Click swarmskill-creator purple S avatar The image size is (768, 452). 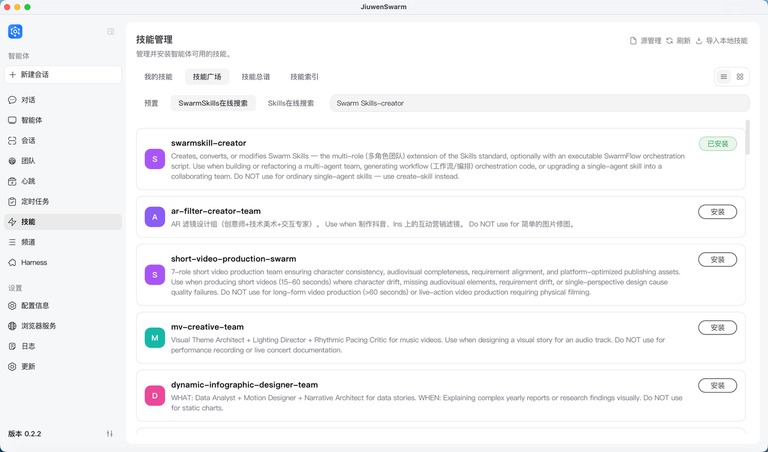tap(155, 159)
